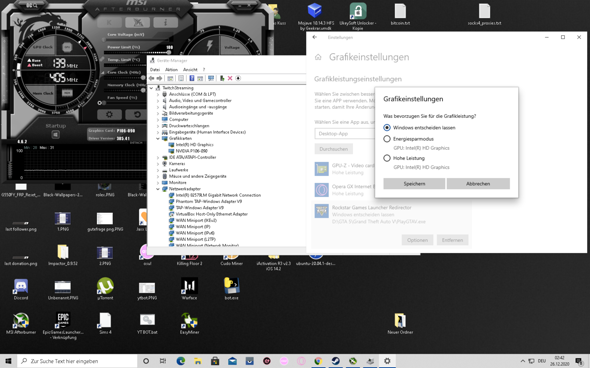The image size is (590, 368).
Task: Expand Mäuse und andere Zeigegeräte node
Action: click(158, 176)
